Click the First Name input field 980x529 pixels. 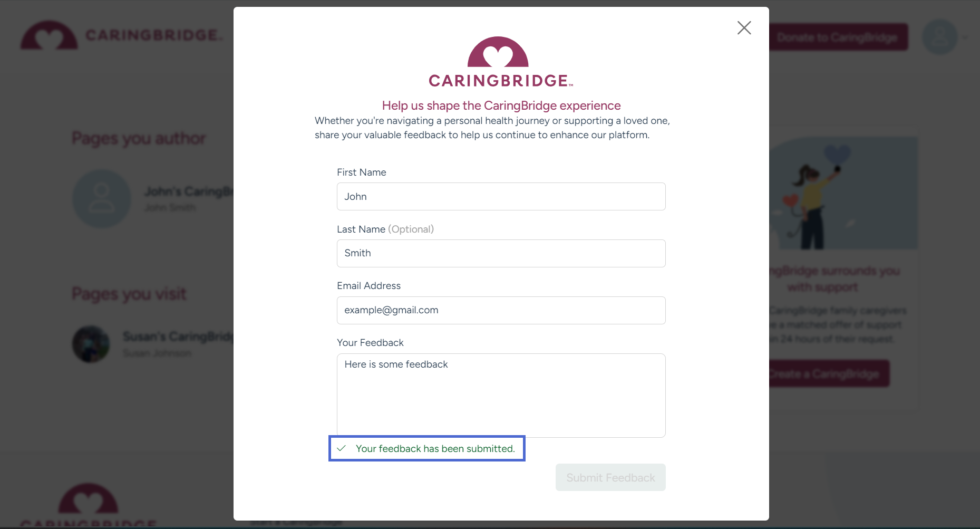point(501,196)
